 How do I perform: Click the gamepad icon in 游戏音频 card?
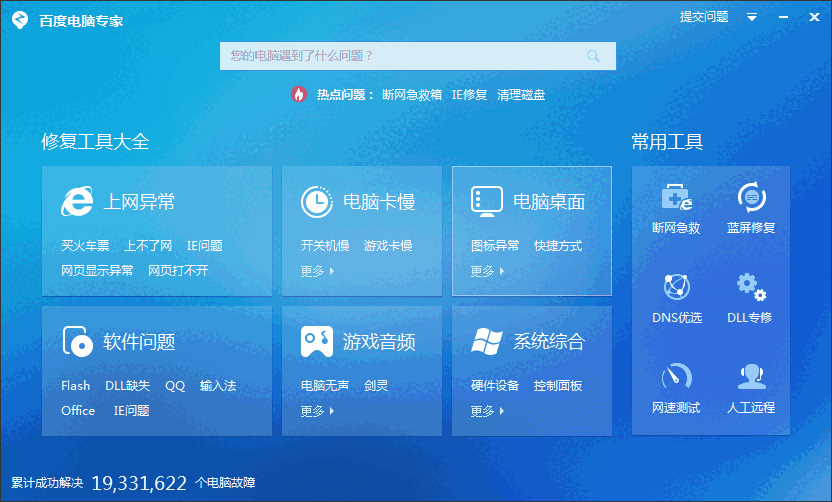coord(317,341)
